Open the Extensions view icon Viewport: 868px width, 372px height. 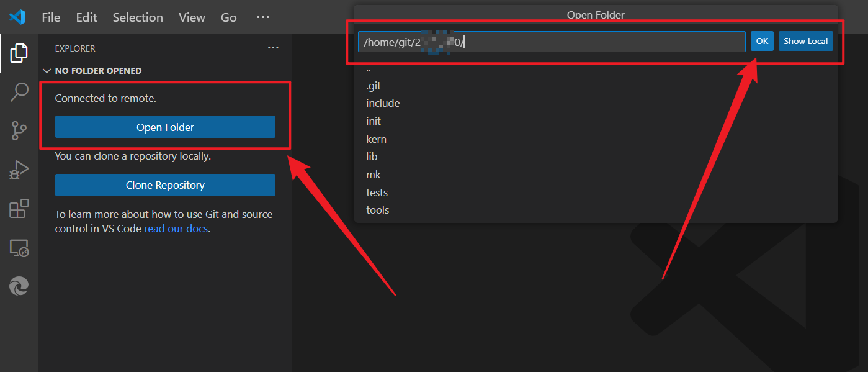(x=19, y=209)
